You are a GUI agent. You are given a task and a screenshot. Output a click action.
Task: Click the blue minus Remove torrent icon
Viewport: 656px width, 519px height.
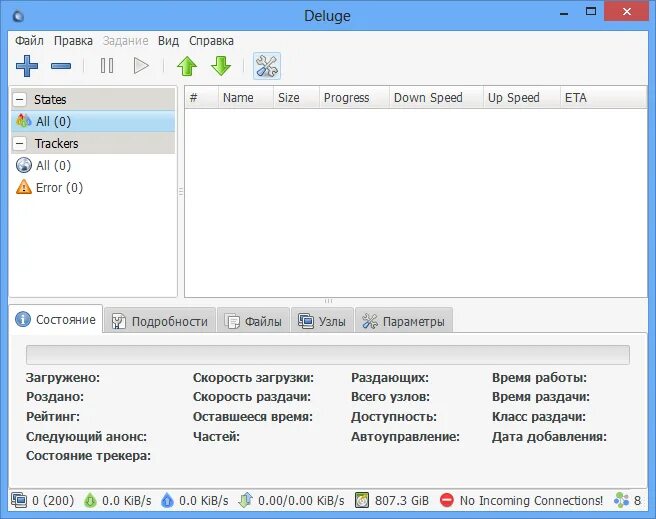coord(61,66)
